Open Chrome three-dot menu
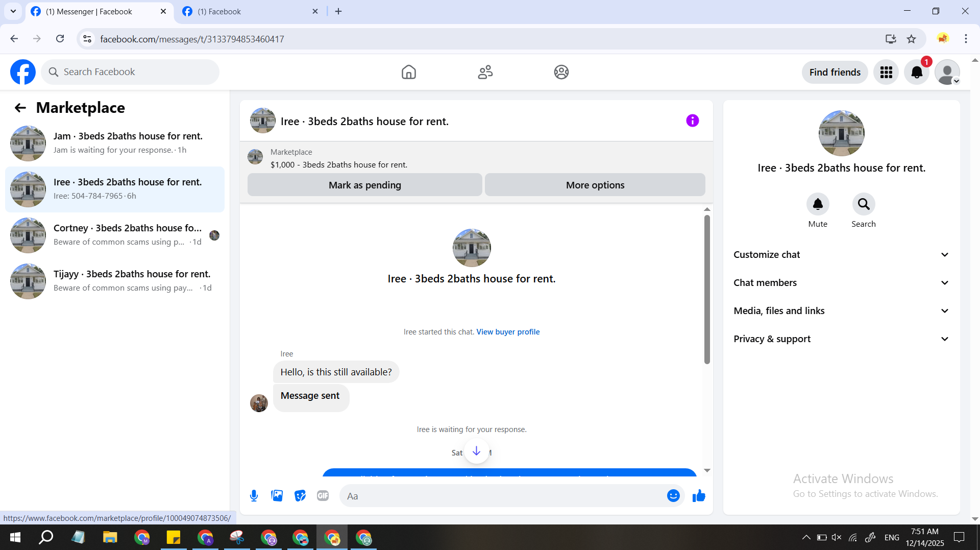 966,39
